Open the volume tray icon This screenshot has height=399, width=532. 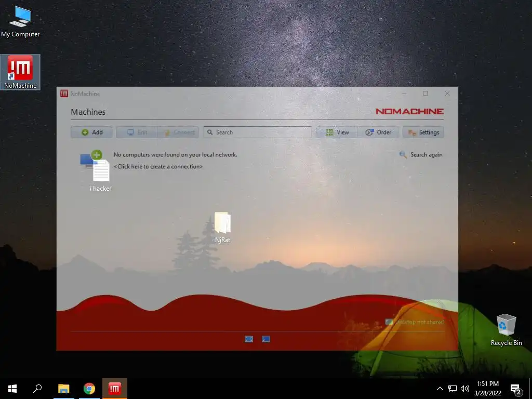(x=465, y=389)
